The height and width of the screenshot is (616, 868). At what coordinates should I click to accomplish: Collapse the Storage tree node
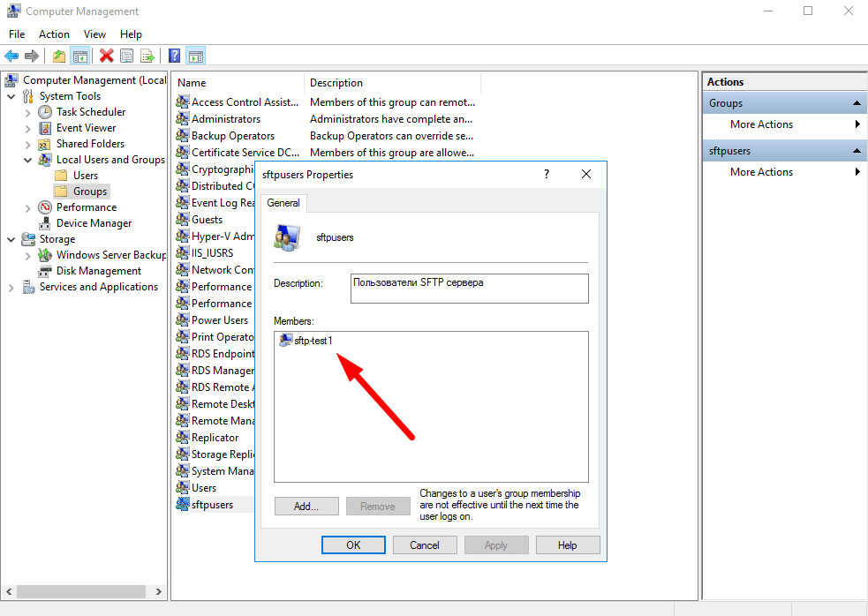tap(11, 240)
